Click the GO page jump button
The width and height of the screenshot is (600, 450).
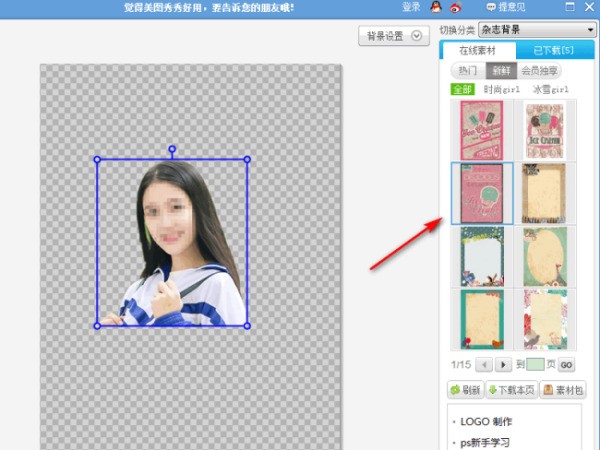tap(566, 365)
